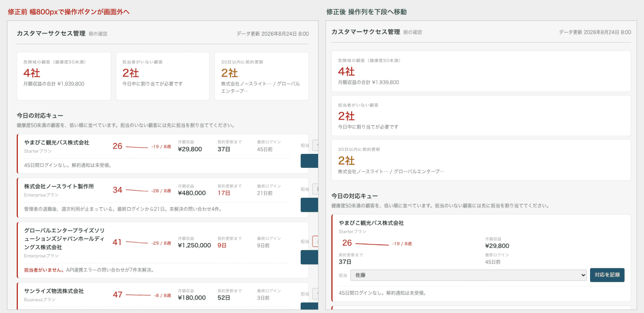This screenshot has height=313, width=644.
Task: Select the グローバルエンタープライズ company name in the 修正前 queue
Action: point(64,239)
